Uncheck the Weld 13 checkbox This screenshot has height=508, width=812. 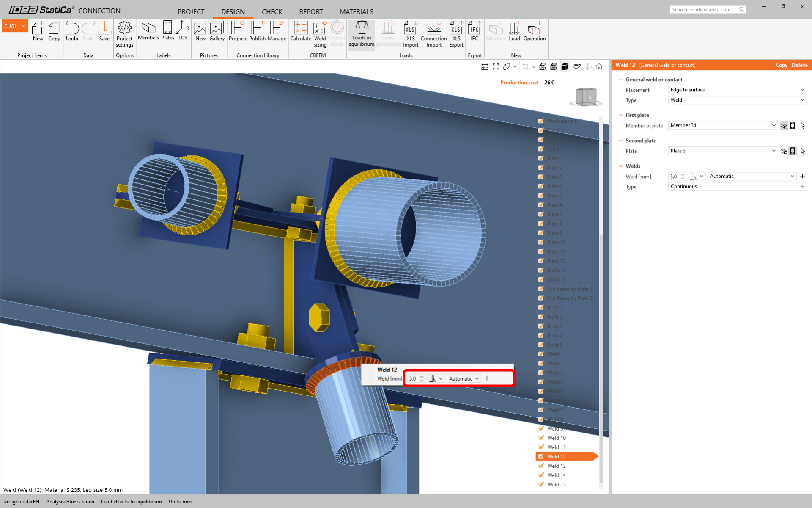(541, 466)
